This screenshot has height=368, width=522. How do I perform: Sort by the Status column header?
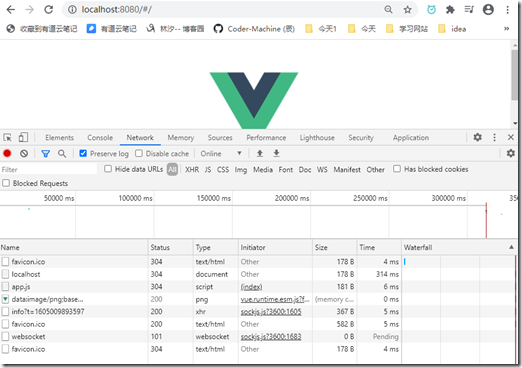(x=170, y=247)
